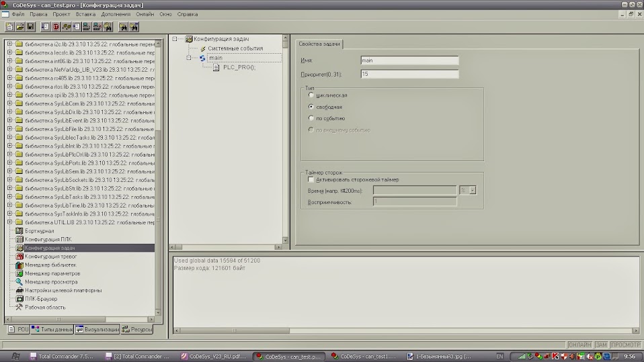
Task: Click the resources tree horizontal scrollbar
Action: (80, 319)
